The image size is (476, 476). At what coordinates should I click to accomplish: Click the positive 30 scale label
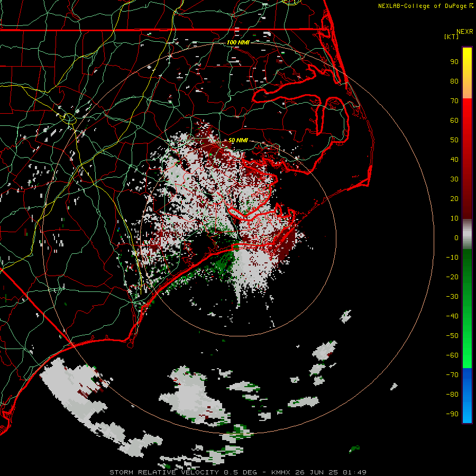click(x=454, y=179)
